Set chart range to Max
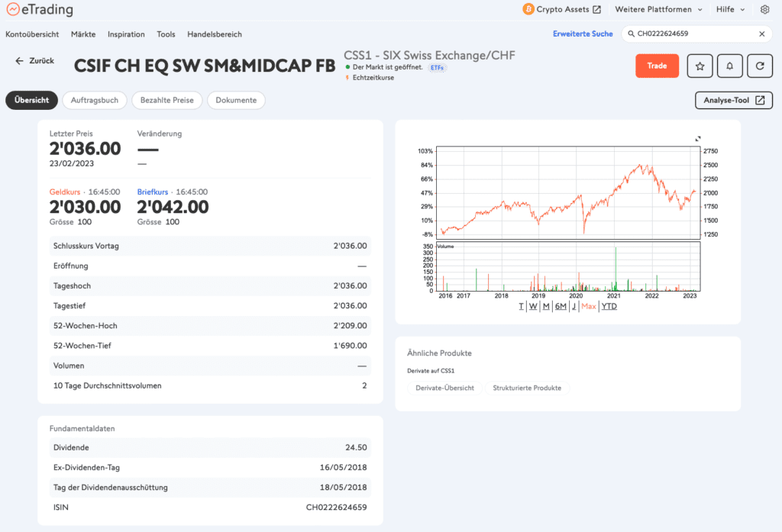Screen dimensions: 782x532 click(589, 306)
